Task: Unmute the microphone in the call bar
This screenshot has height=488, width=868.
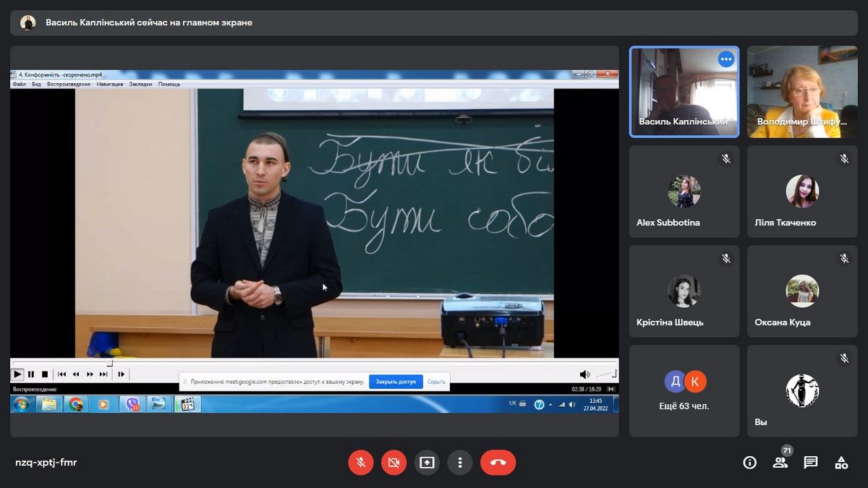Action: [x=360, y=463]
